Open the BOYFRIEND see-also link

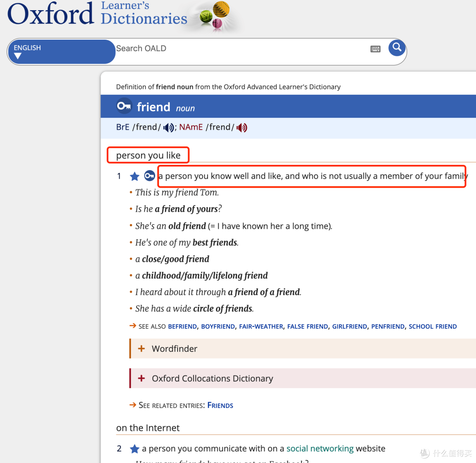tap(218, 326)
